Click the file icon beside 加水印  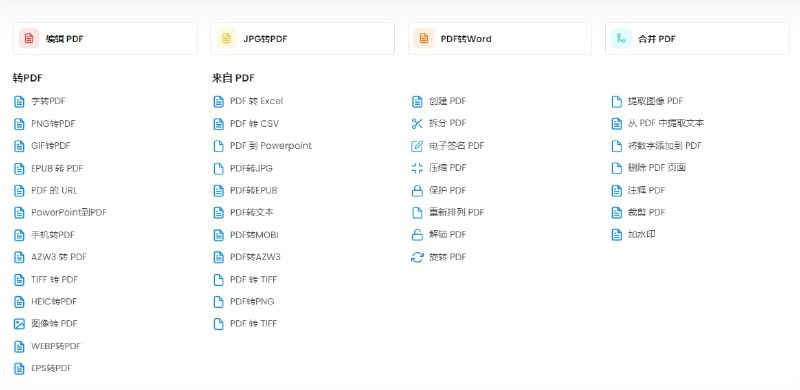(616, 235)
